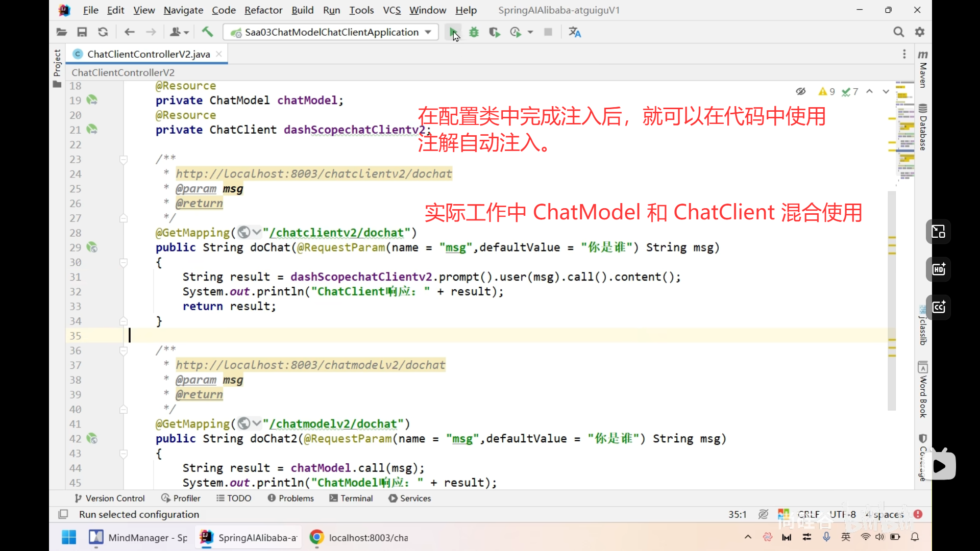980x551 pixels.
Task: Click the green Run application button
Action: point(453,32)
